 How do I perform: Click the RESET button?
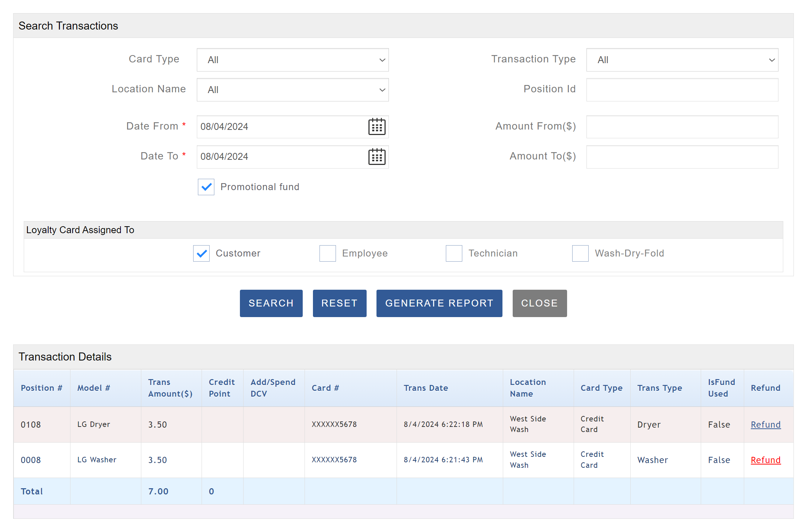(339, 303)
